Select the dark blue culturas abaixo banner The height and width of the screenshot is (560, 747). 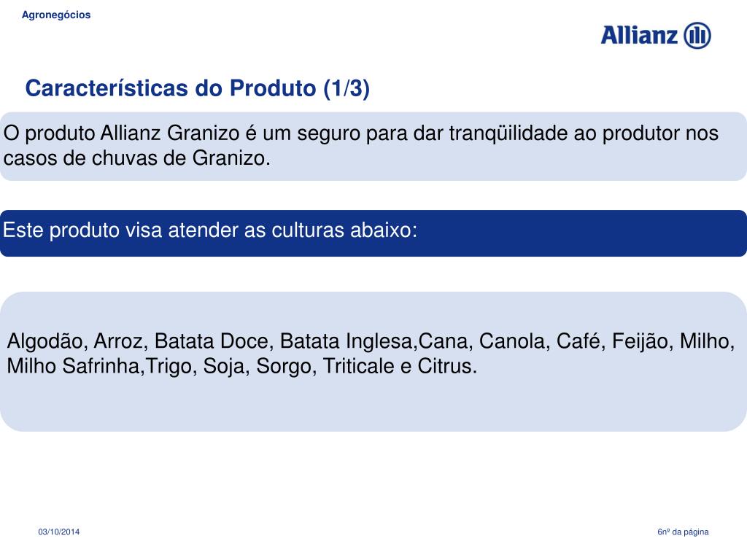[x=373, y=233]
